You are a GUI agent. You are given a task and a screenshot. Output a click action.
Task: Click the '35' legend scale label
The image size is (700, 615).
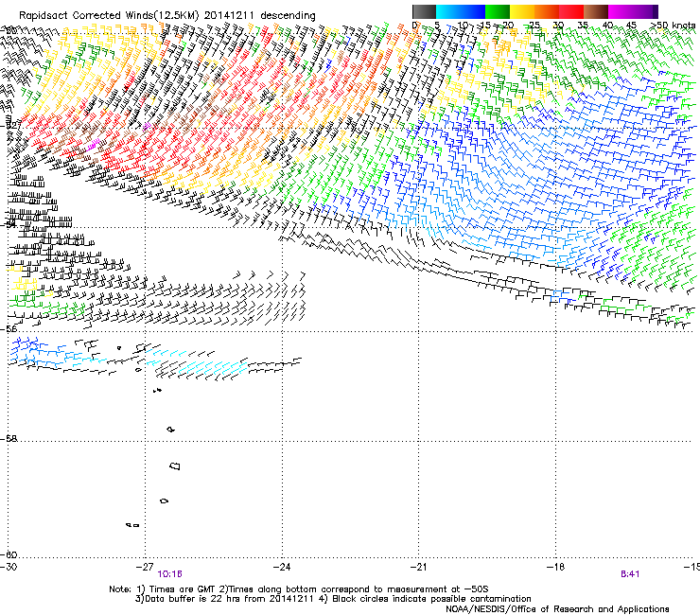(583, 25)
